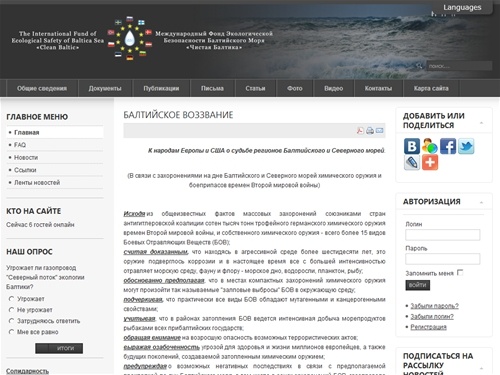Open Статьи menu item
Image resolution: width=500 pixels, height=375 pixels.
[x=255, y=88]
